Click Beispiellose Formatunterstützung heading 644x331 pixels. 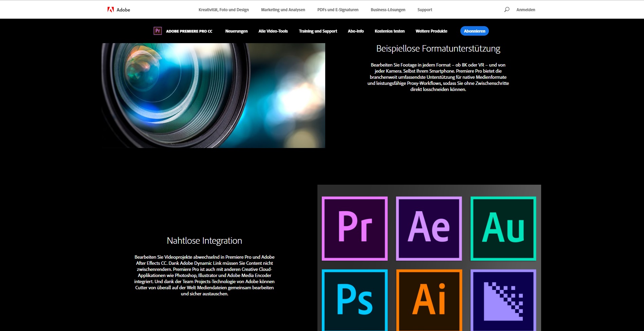pyautogui.click(x=438, y=49)
